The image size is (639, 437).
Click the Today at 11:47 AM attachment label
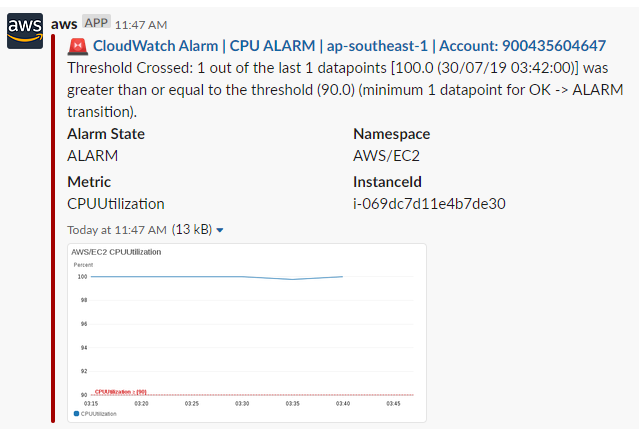point(117,230)
